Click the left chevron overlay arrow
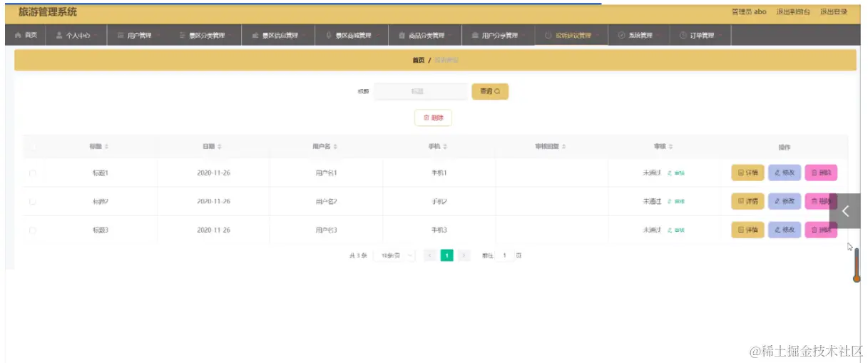This screenshot has width=868, height=363. (x=845, y=211)
